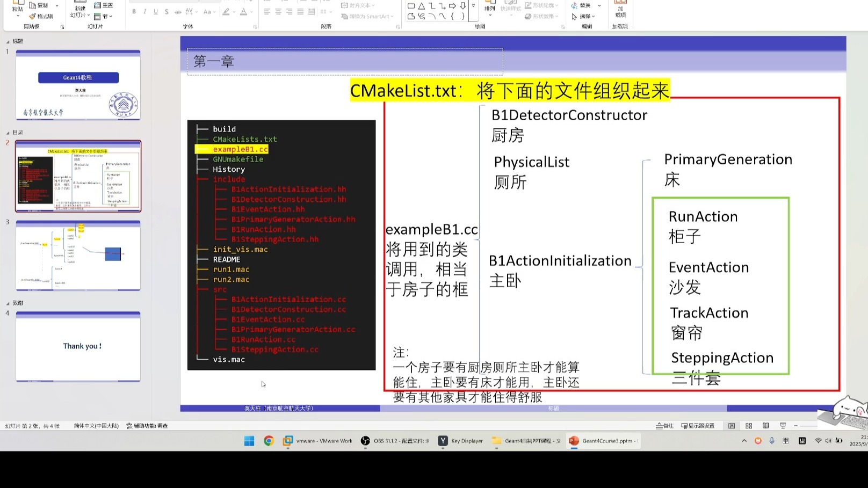Center align text

click(x=278, y=11)
